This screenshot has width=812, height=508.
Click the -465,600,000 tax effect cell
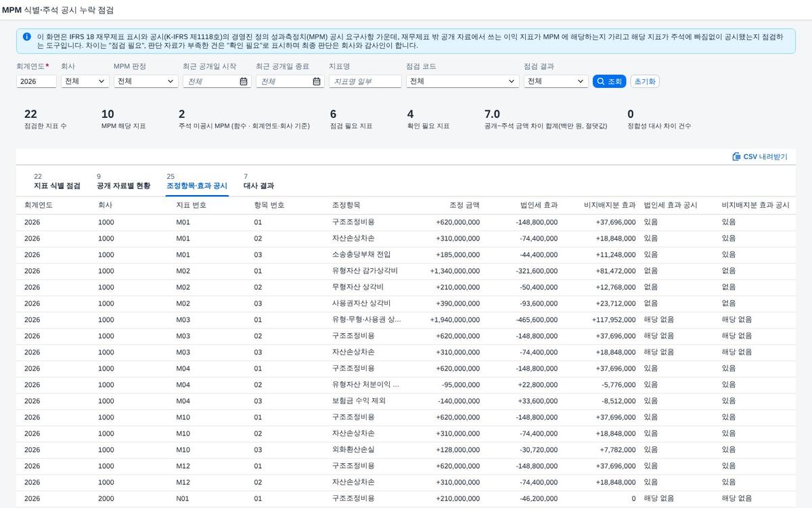point(537,320)
